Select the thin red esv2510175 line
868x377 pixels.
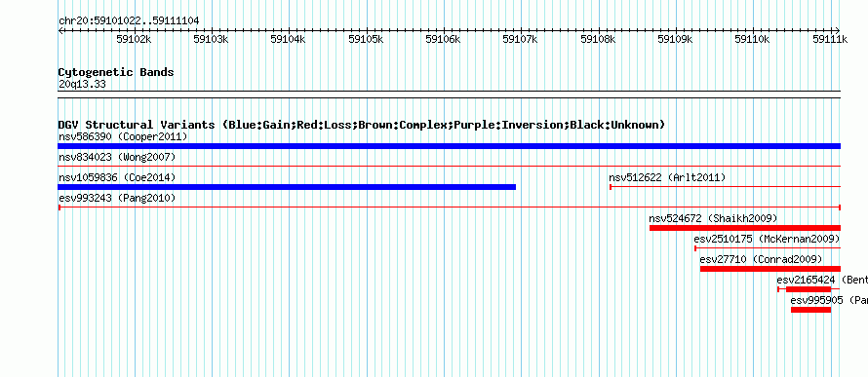(768, 248)
